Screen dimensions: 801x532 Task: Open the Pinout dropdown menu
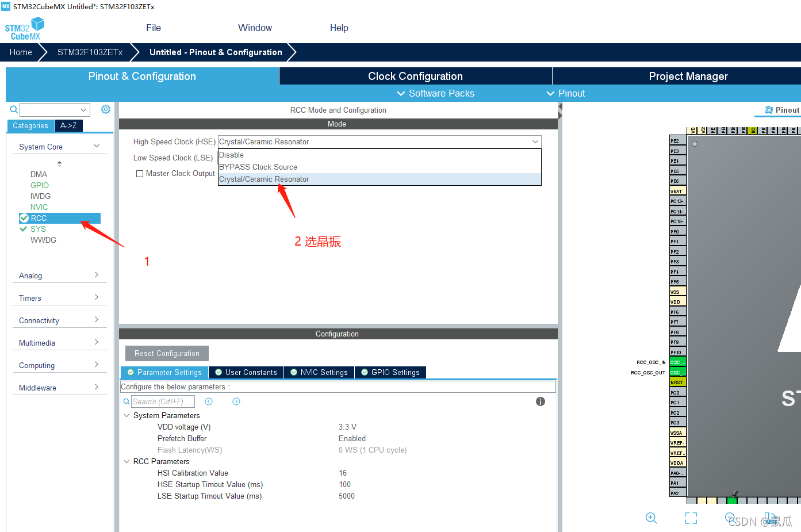[565, 93]
